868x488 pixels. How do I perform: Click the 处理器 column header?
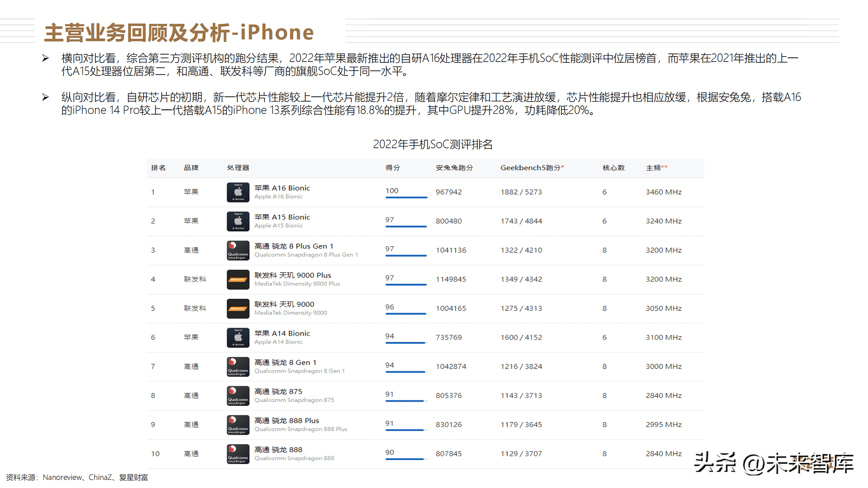(x=238, y=168)
